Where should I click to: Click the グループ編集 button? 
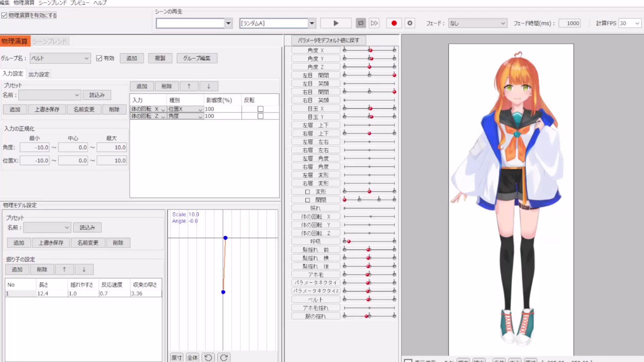point(197,58)
